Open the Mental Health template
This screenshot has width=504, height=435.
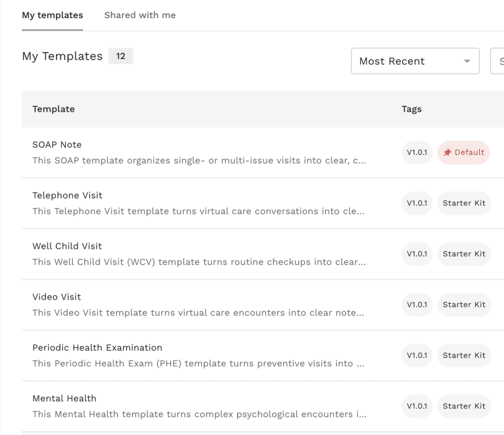64,399
